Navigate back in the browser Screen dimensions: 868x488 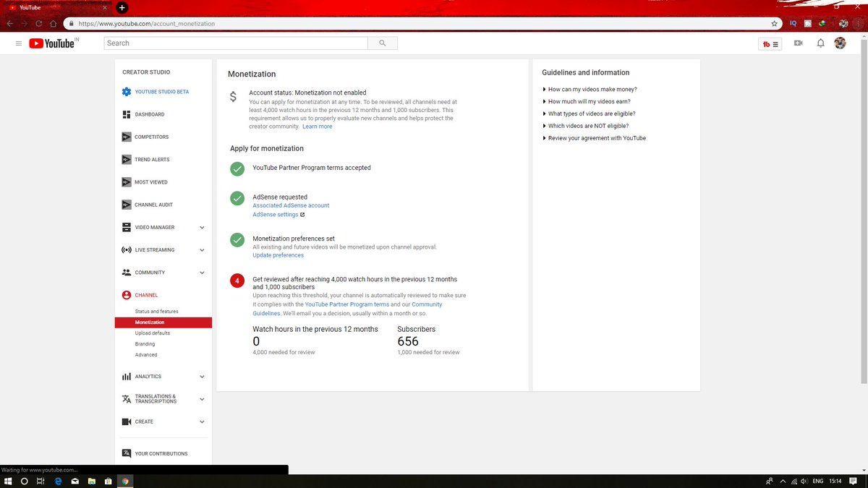coord(10,23)
